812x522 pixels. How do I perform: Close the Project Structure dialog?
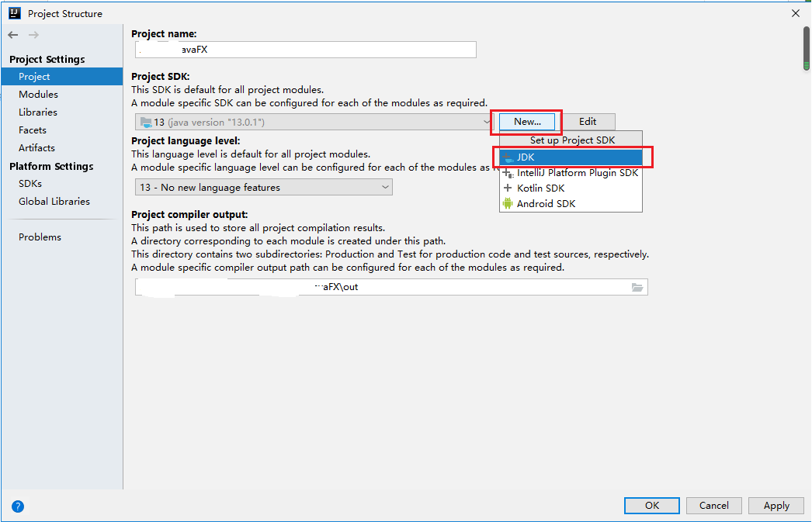[796, 13]
